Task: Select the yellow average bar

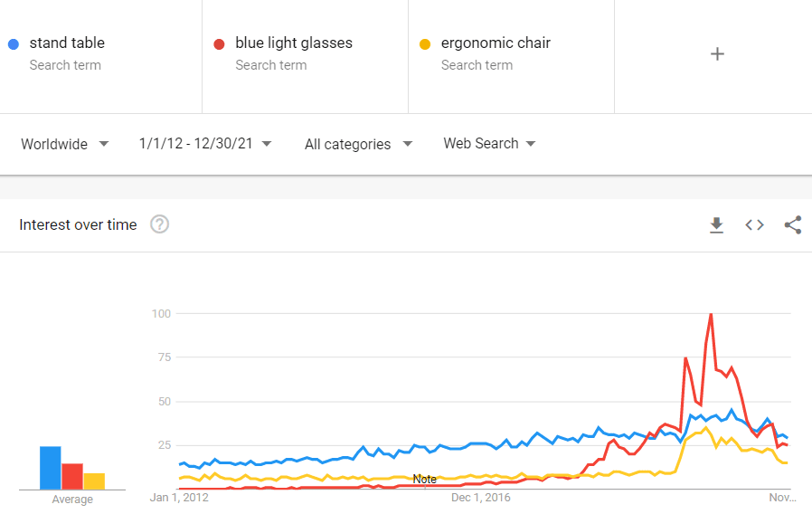Action: pyautogui.click(x=94, y=481)
